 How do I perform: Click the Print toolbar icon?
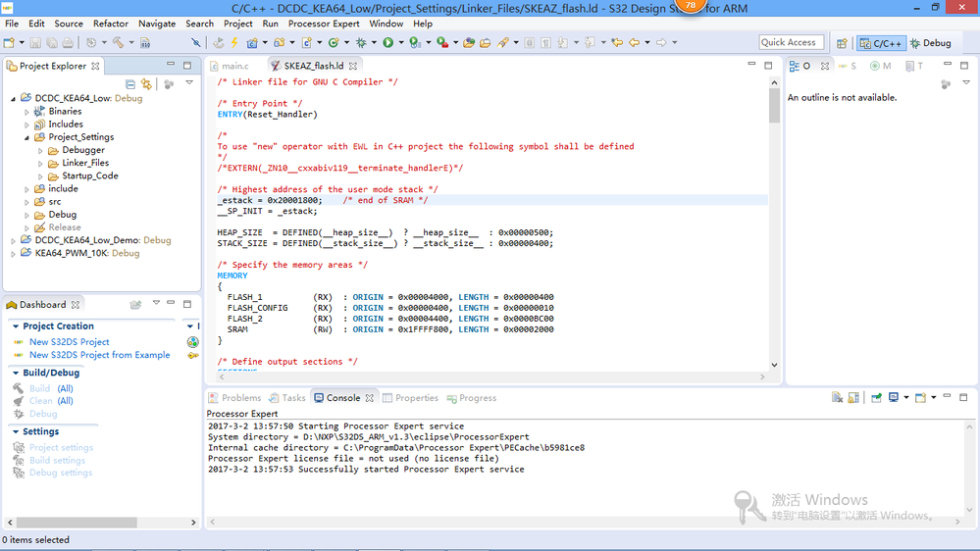tap(68, 42)
